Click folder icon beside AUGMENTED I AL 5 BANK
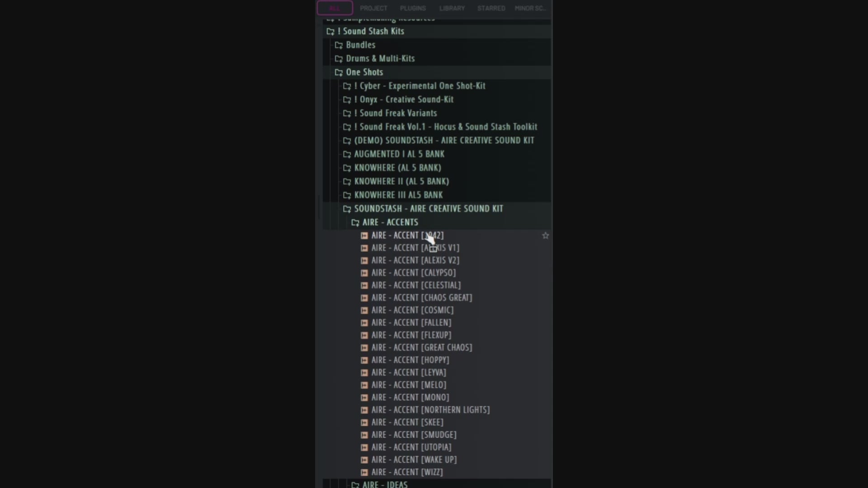 coord(347,154)
